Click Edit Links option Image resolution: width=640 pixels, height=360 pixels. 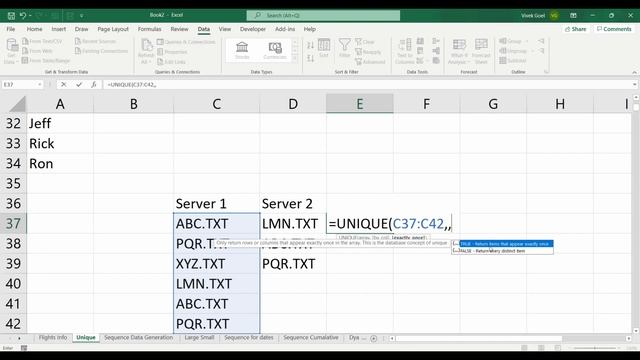point(171,62)
